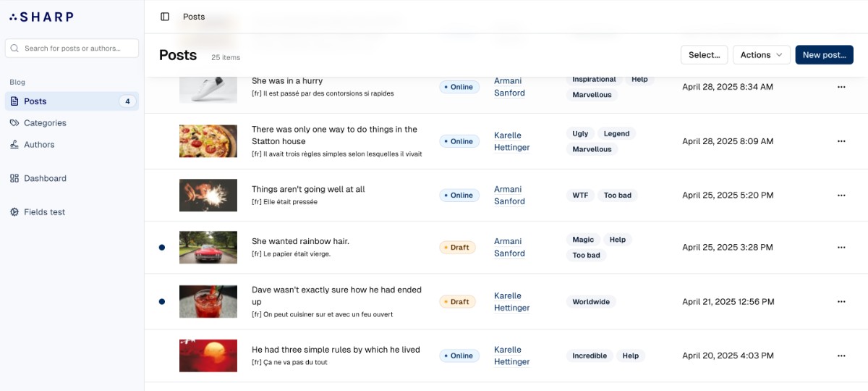The width and height of the screenshot is (868, 391).
Task: Click the Posts document icon in sidebar
Action: point(14,101)
